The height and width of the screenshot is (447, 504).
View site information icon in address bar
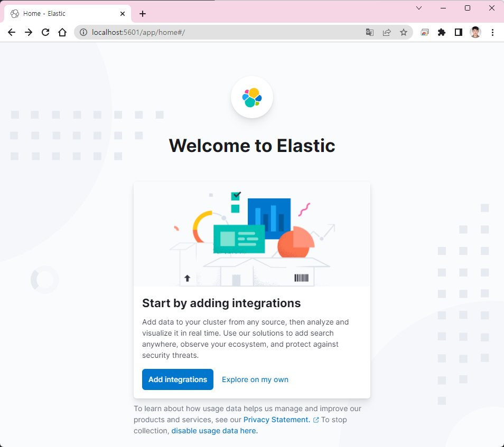coord(83,32)
